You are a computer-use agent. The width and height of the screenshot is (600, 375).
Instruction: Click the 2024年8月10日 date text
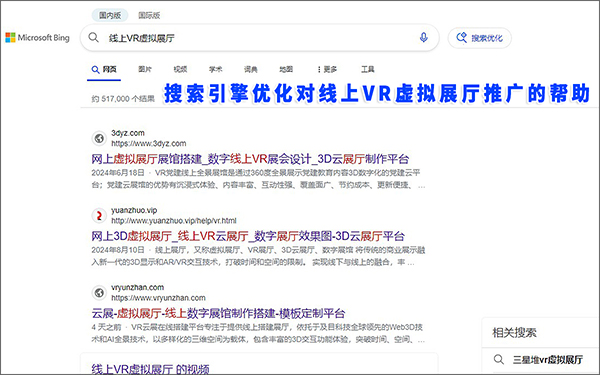(118, 250)
